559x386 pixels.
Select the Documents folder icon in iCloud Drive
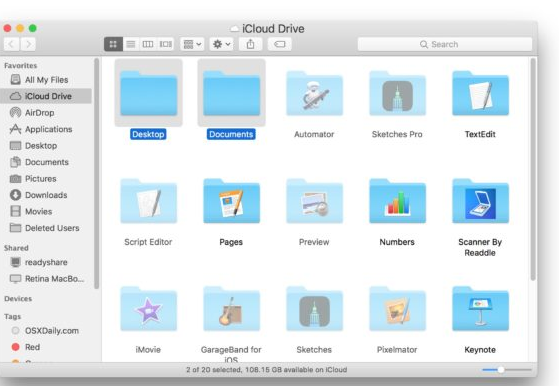[x=231, y=93]
